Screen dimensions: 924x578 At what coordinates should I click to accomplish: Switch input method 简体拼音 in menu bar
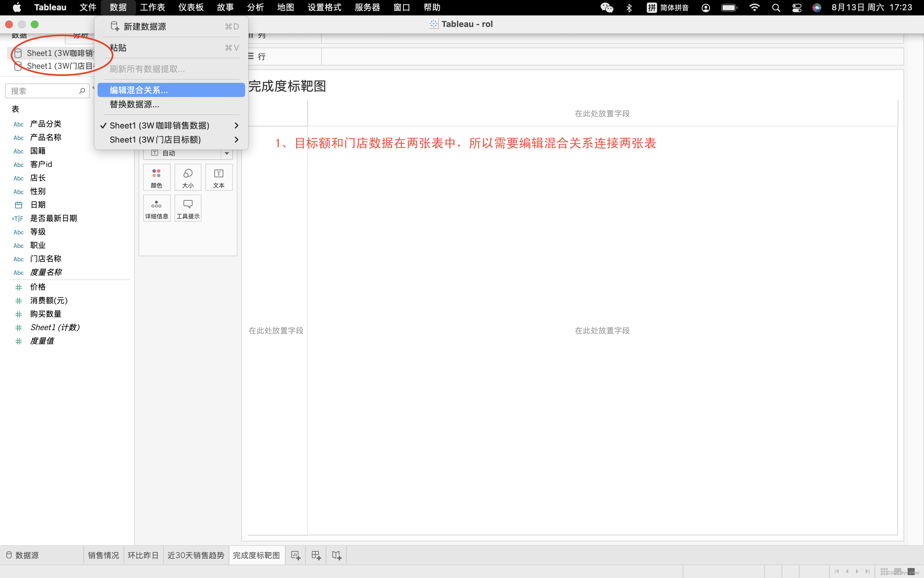click(x=667, y=8)
